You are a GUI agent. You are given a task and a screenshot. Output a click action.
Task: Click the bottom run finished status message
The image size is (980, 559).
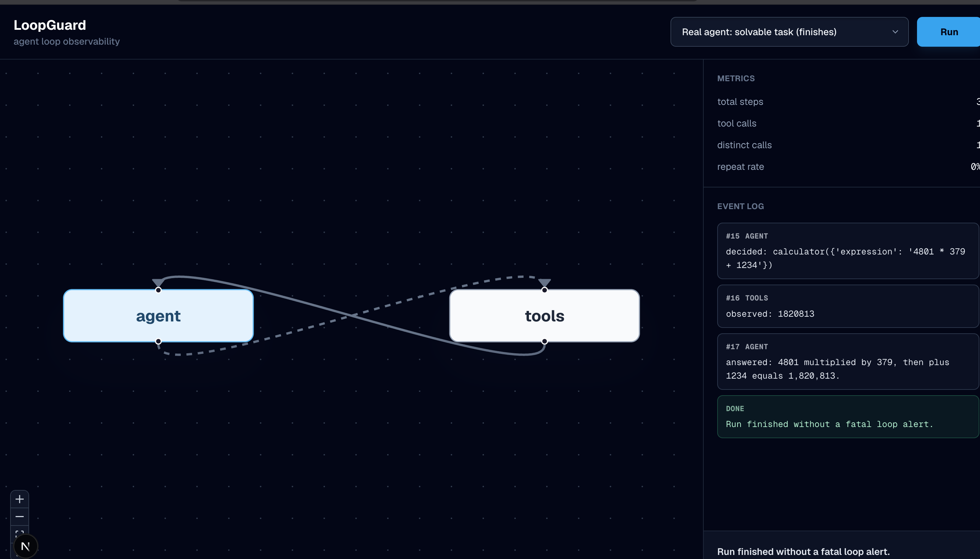pyautogui.click(x=803, y=551)
